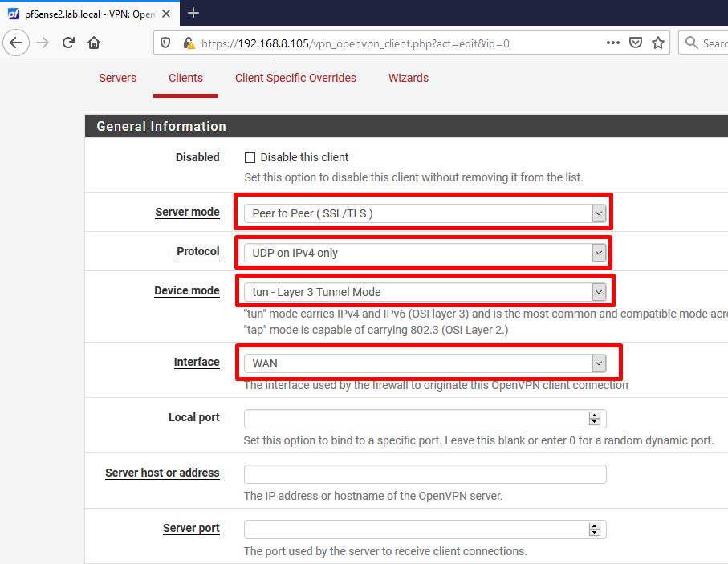Open the Interface WAN dropdown
The image size is (728, 564).
click(425, 363)
